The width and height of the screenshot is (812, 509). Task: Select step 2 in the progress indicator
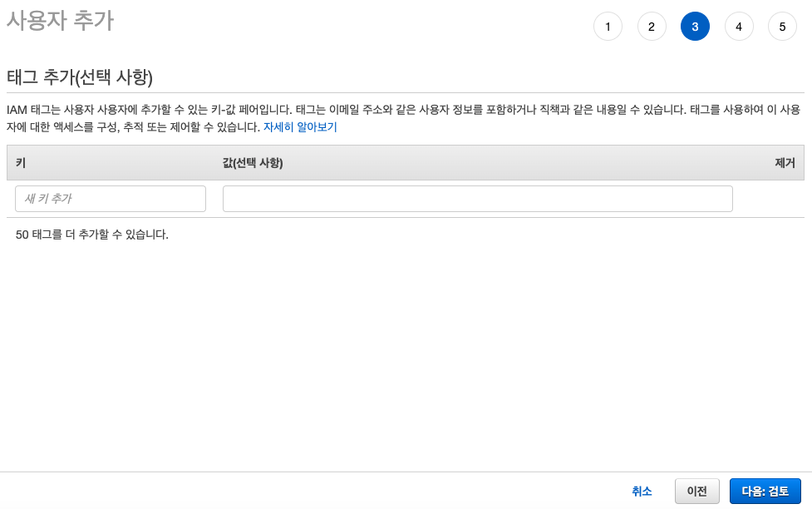[x=652, y=26]
